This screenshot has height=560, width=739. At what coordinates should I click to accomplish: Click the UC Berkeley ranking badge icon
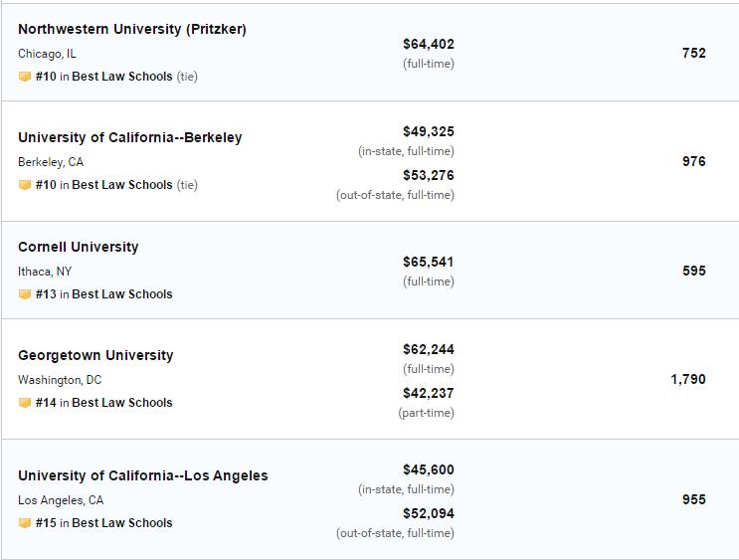pos(25,185)
